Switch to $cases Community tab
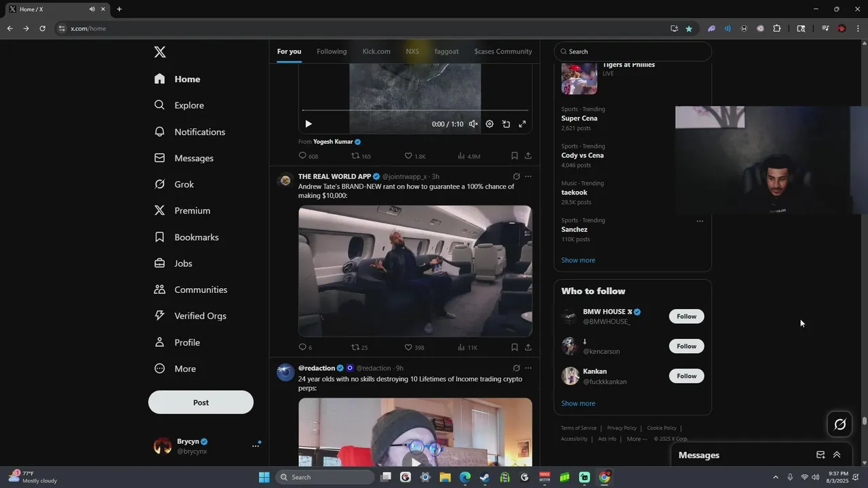This screenshot has height=488, width=868. (x=503, y=52)
